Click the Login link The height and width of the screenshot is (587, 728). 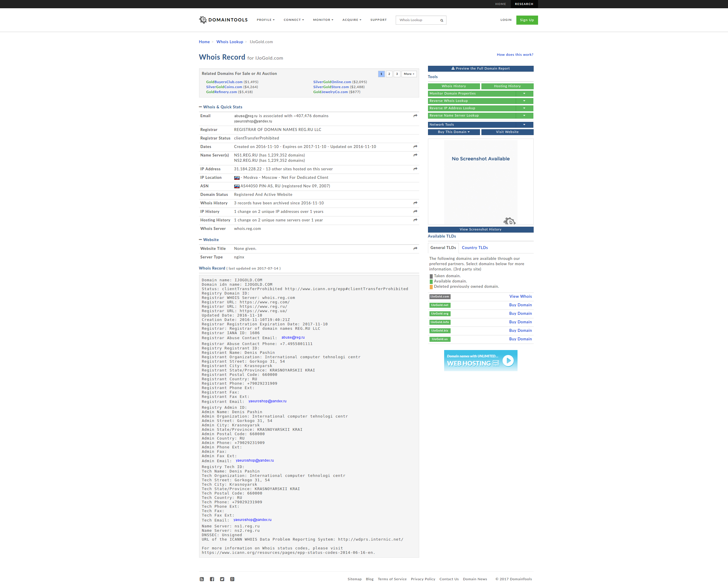506,20
